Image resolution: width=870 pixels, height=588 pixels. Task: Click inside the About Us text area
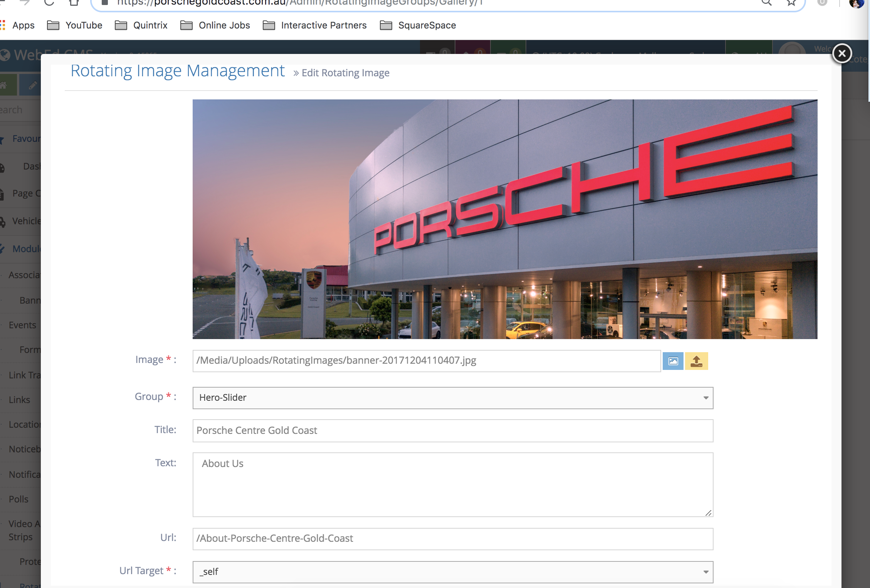(453, 485)
